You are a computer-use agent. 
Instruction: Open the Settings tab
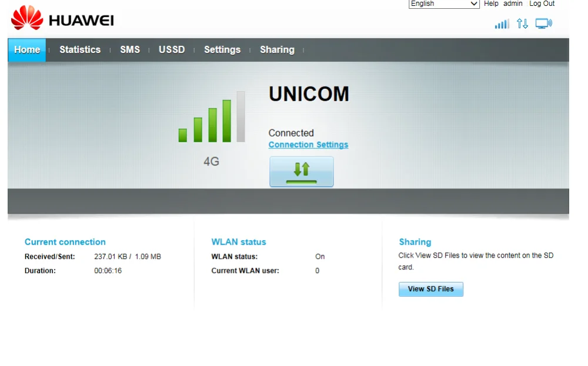coord(222,49)
